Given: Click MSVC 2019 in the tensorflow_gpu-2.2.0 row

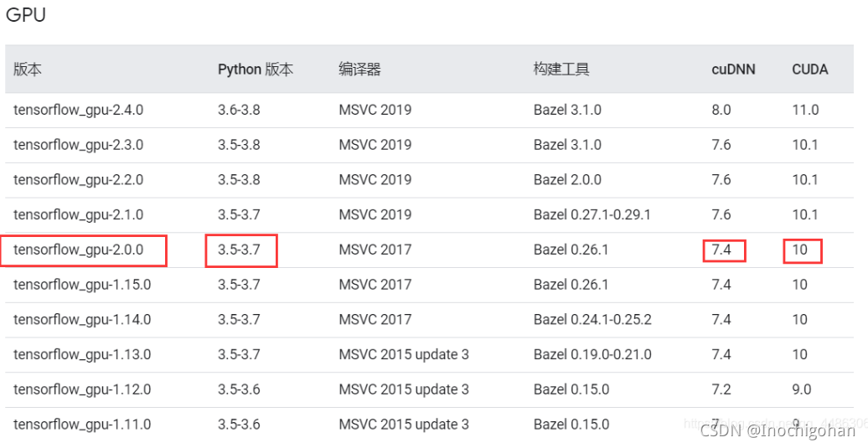Looking at the screenshot, I should [375, 180].
